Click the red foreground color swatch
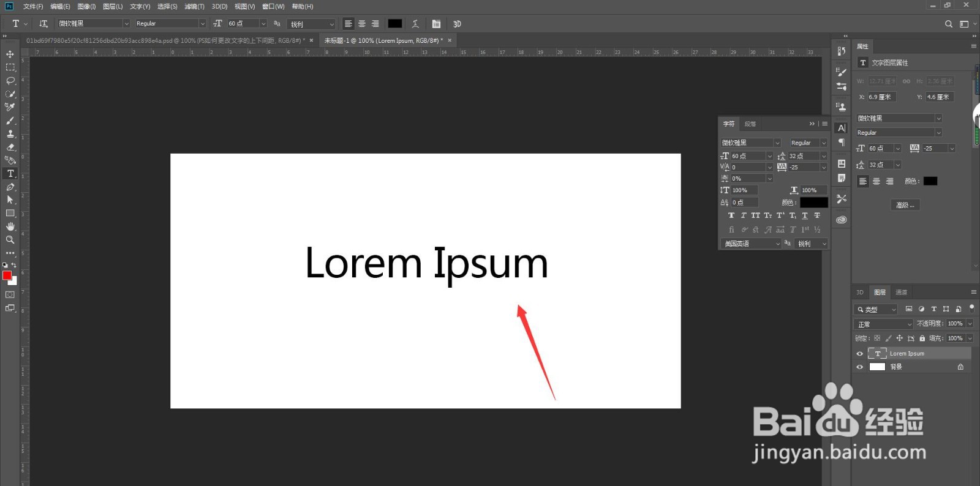 (x=7, y=275)
